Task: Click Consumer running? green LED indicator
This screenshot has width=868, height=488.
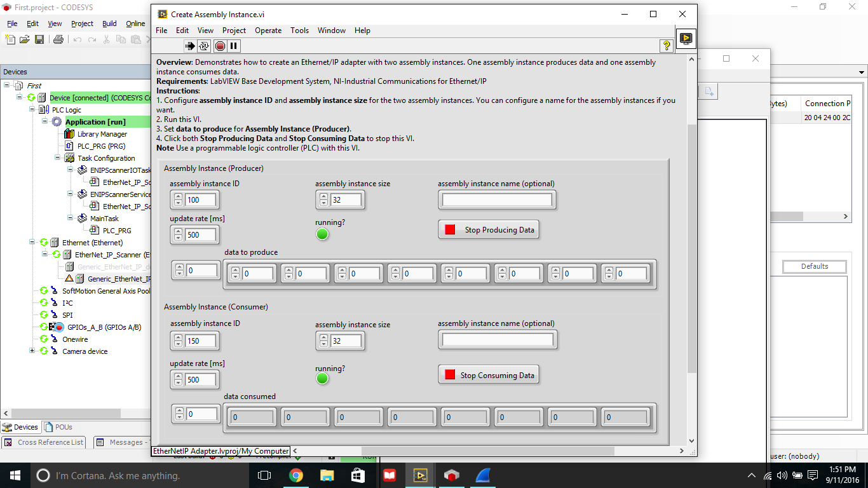Action: pos(322,379)
